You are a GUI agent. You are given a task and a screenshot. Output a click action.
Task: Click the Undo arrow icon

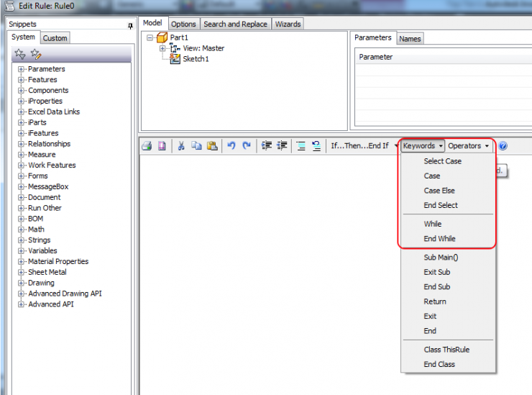click(x=231, y=146)
